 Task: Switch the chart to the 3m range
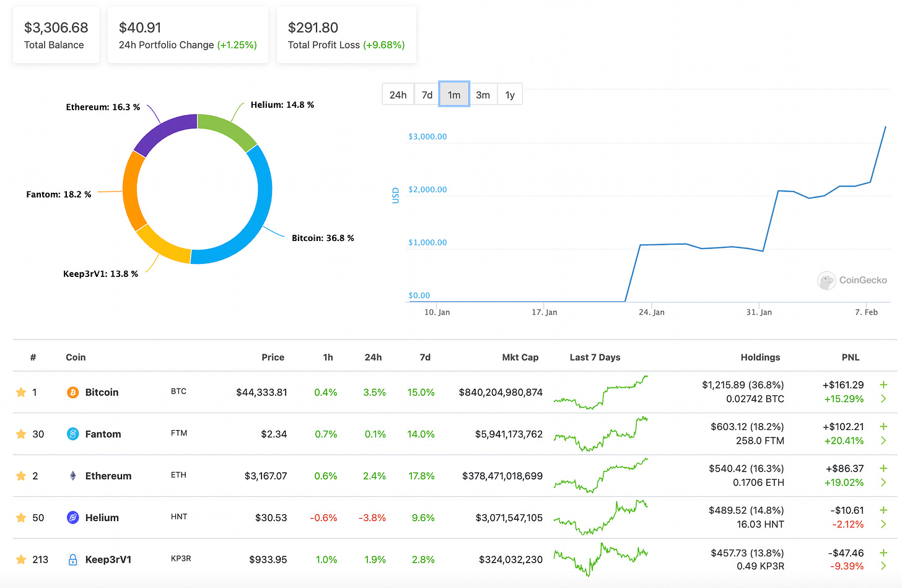[483, 95]
